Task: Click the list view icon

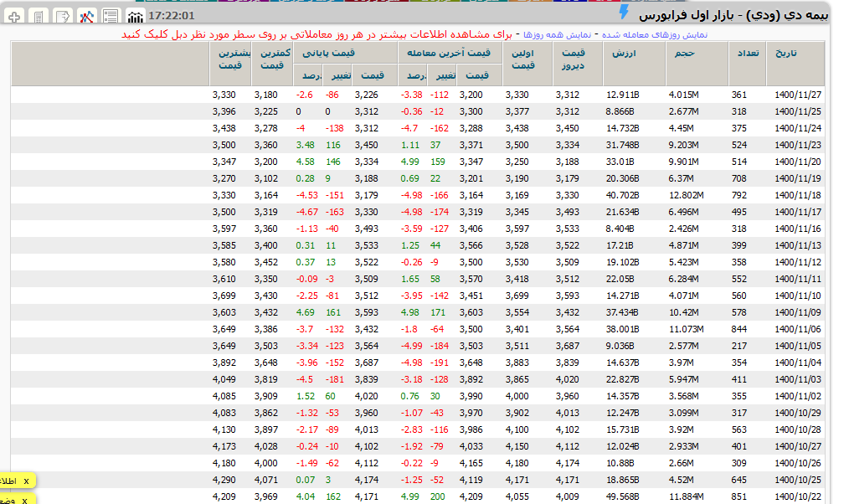Action: click(111, 16)
